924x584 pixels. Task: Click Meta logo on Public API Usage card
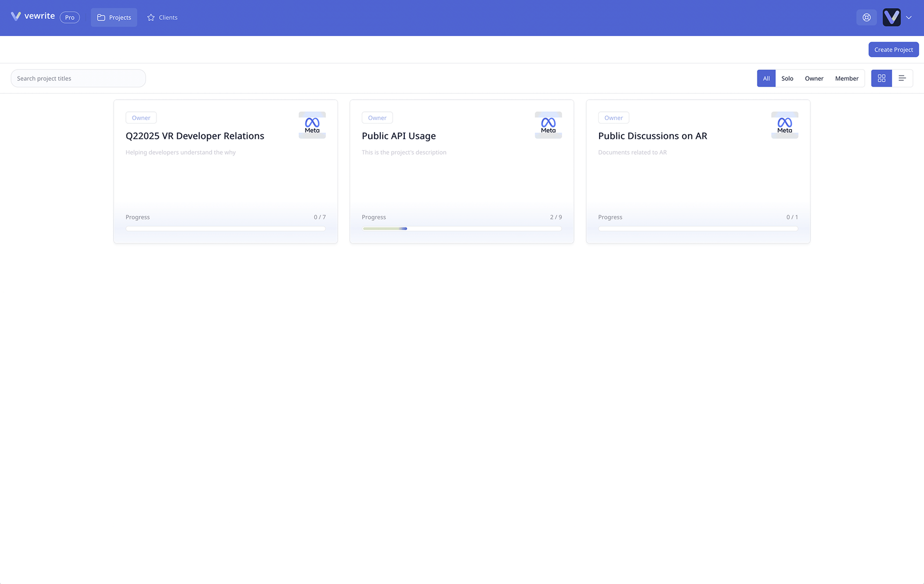(x=548, y=125)
